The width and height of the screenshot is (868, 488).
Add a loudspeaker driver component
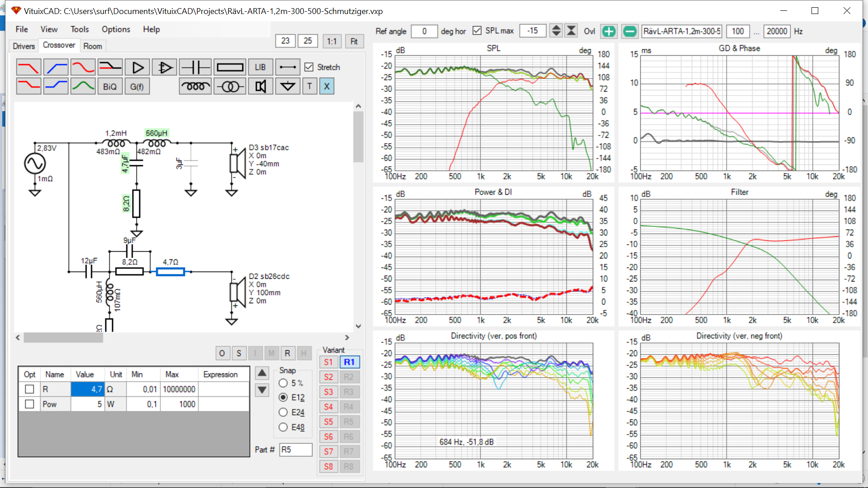[x=260, y=86]
